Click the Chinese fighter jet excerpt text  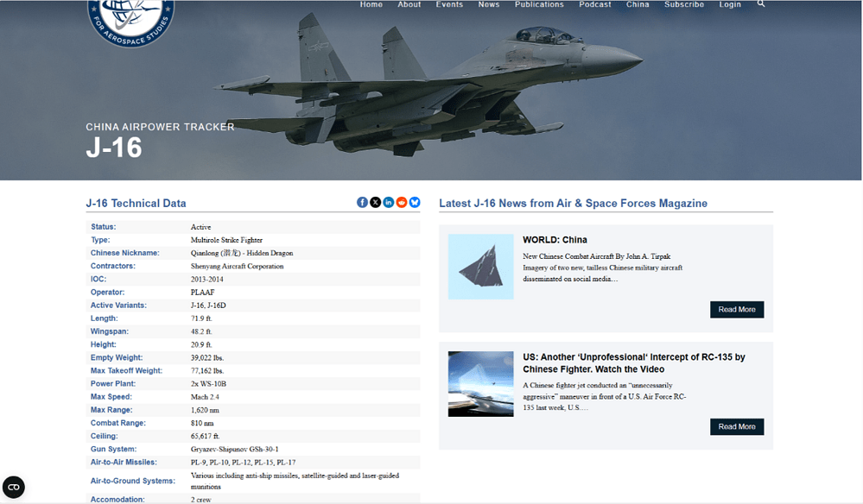pos(605,396)
